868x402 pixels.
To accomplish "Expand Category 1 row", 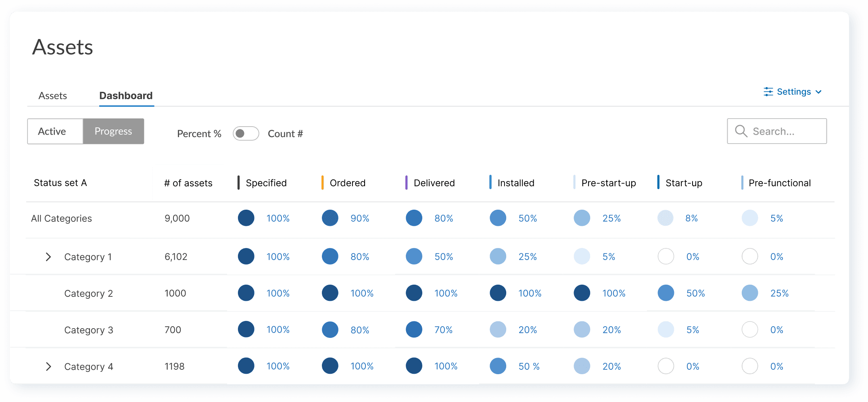I will tap(48, 257).
